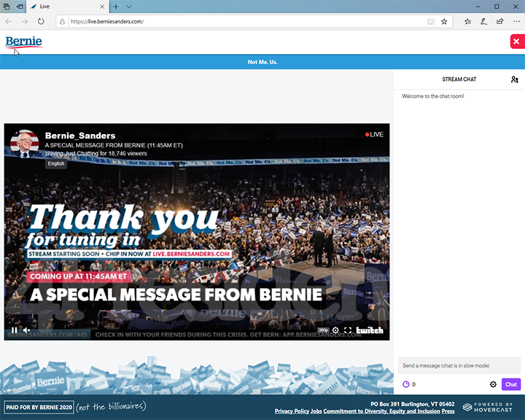Set these tabs aside
The height and width of the screenshot is (420, 525).
[20, 7]
